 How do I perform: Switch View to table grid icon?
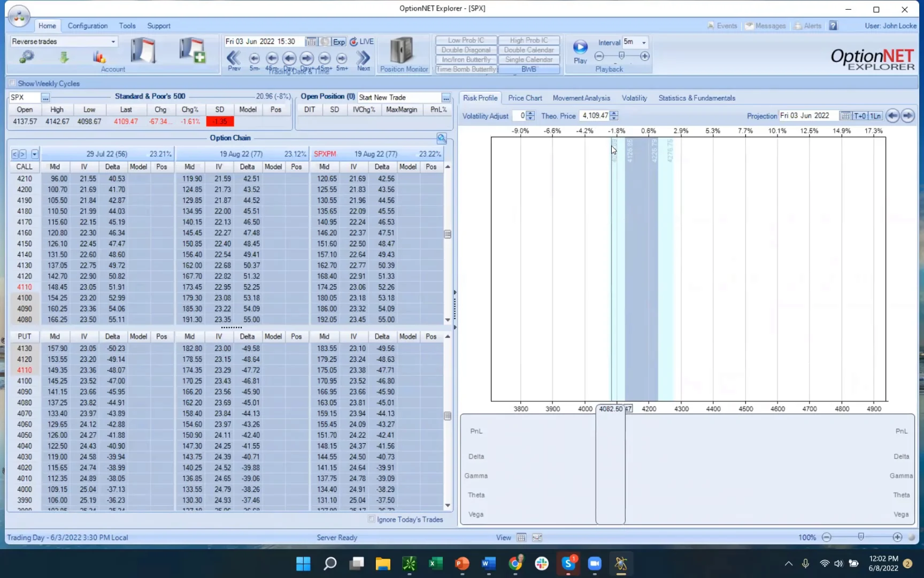521,537
